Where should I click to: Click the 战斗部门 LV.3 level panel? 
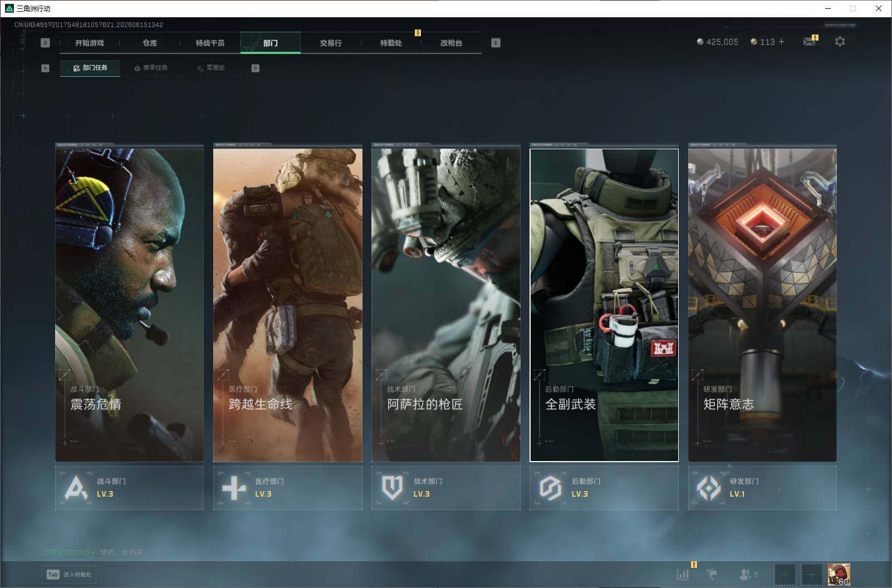(129, 488)
